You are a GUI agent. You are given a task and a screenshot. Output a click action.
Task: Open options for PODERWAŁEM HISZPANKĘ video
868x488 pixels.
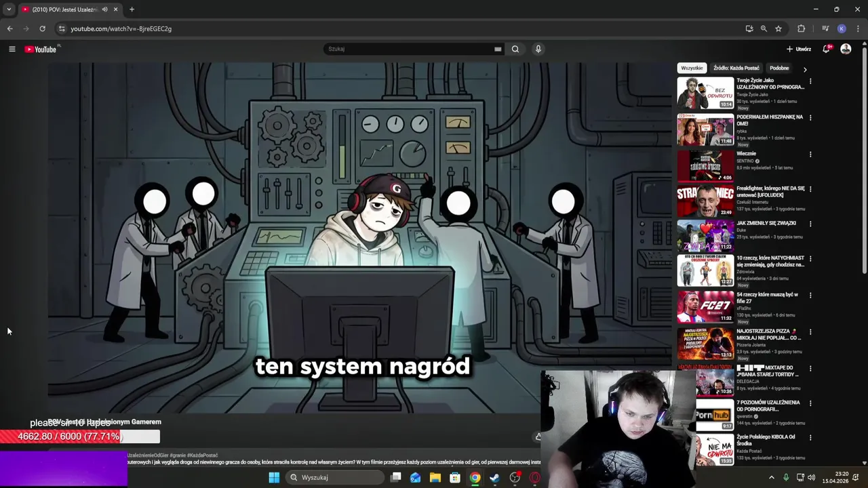[x=810, y=118]
